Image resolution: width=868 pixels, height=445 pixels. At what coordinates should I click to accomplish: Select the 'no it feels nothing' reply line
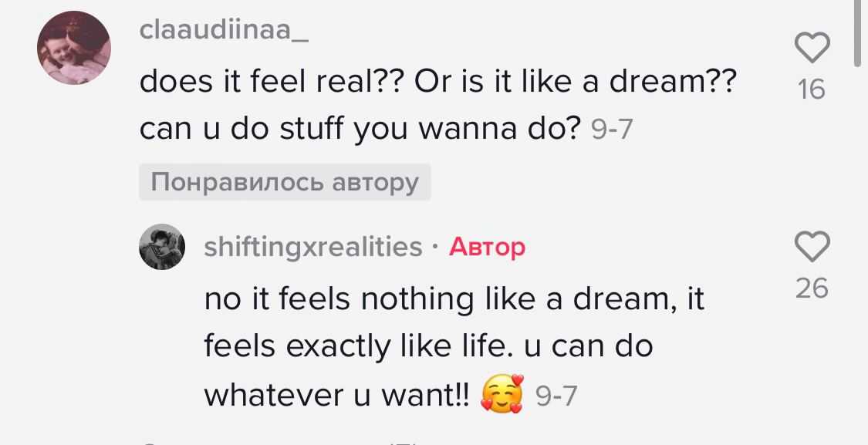point(454,298)
